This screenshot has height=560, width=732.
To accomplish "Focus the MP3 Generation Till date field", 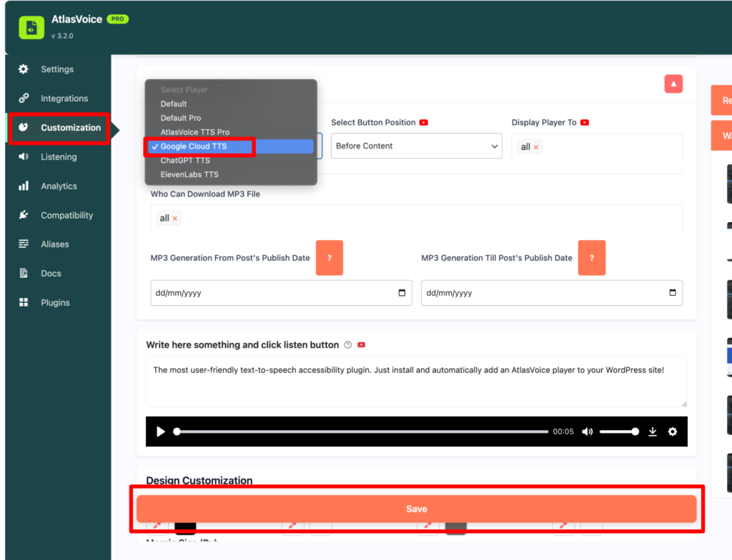I will [x=552, y=293].
